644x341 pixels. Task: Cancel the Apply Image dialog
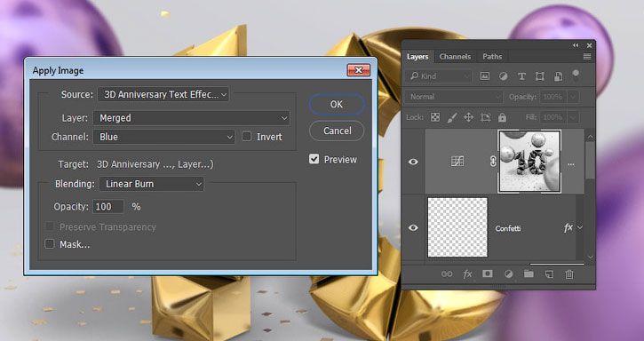click(337, 131)
